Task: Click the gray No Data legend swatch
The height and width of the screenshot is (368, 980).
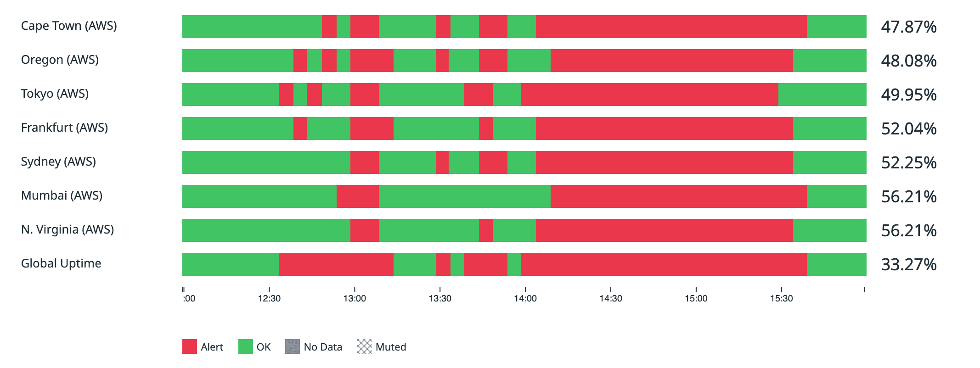Action: (x=292, y=346)
